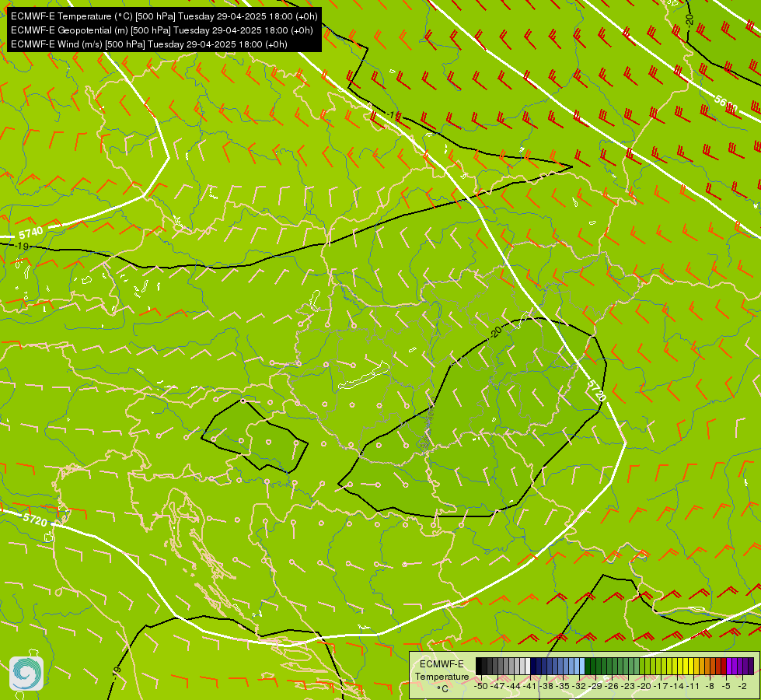Click the -2 value in the legend scale
This screenshot has width=761, height=700.
(x=742, y=686)
